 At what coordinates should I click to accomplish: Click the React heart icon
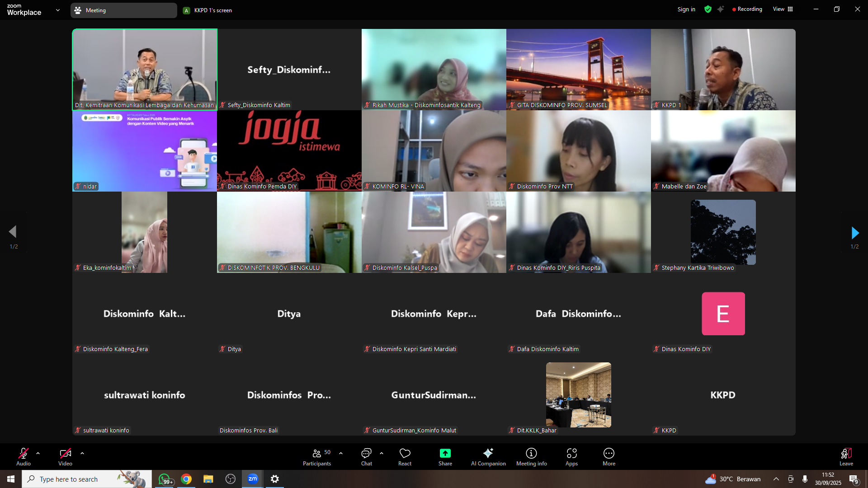click(405, 453)
